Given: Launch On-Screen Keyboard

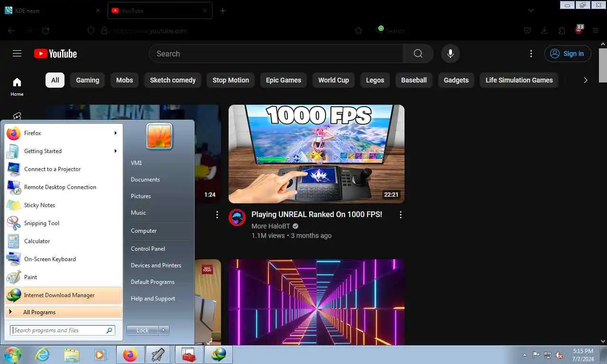Looking at the screenshot, I should [63, 259].
